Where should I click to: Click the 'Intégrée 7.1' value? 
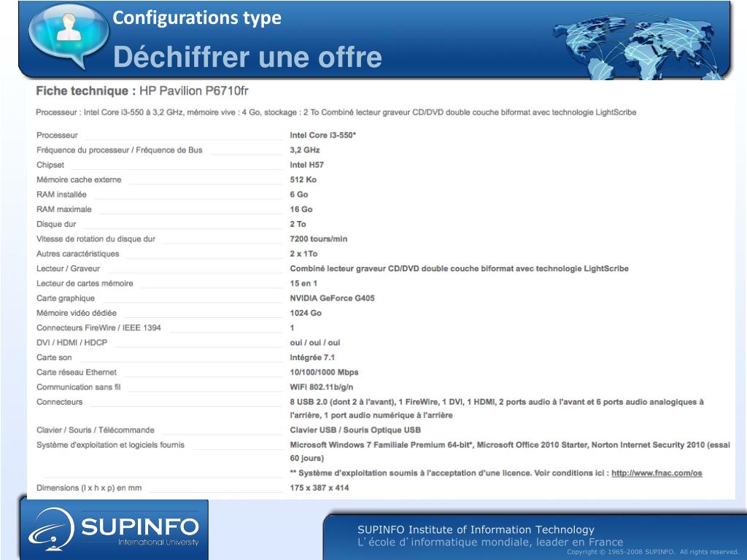(312, 357)
